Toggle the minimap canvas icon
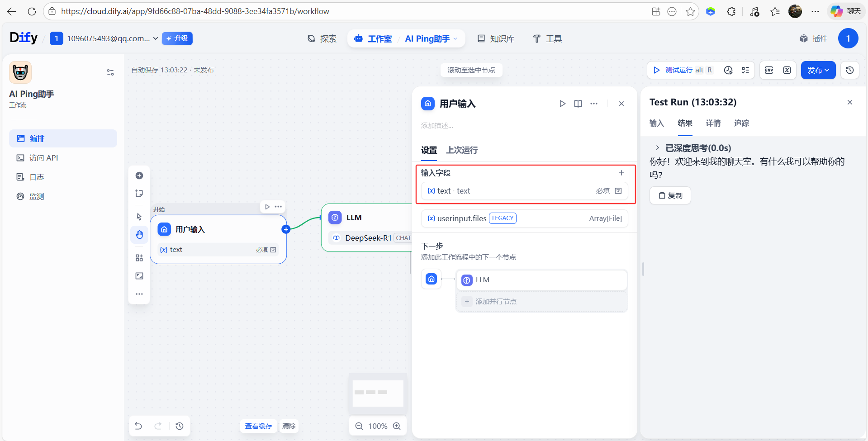Viewport: 868px width, 441px height. coord(139,276)
